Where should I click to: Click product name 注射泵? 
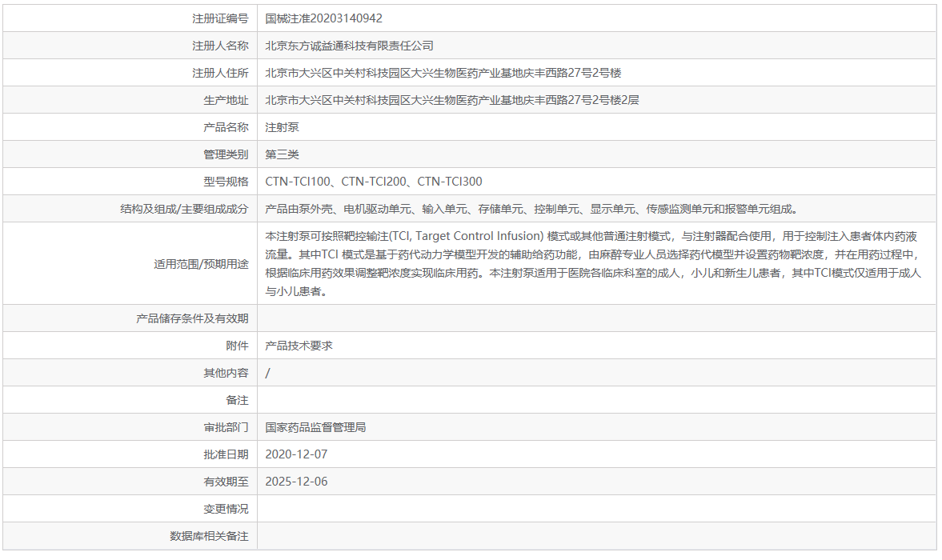(282, 127)
